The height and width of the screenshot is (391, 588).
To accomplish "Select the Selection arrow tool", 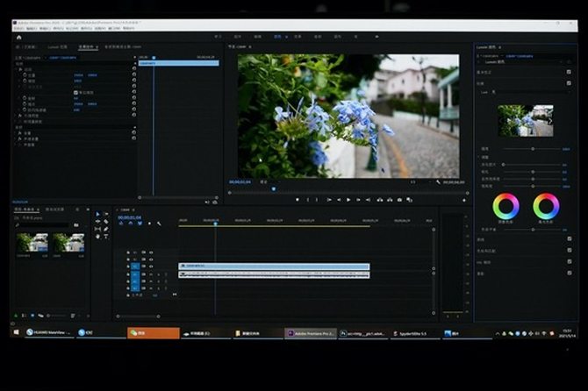I will (98, 214).
